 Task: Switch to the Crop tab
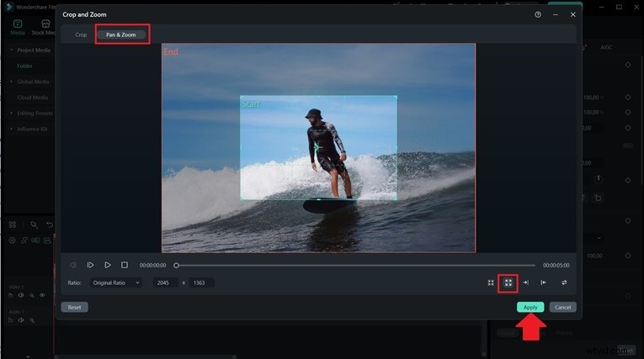[81, 34]
